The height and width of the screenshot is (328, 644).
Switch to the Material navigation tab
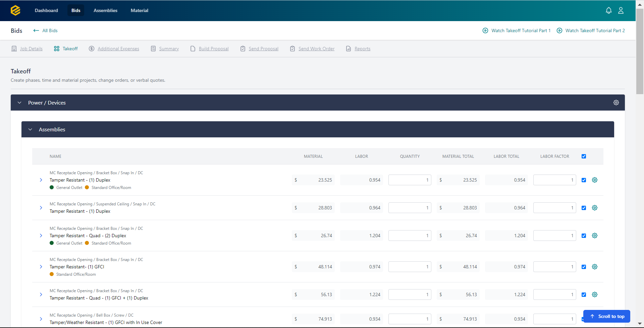pos(139,10)
